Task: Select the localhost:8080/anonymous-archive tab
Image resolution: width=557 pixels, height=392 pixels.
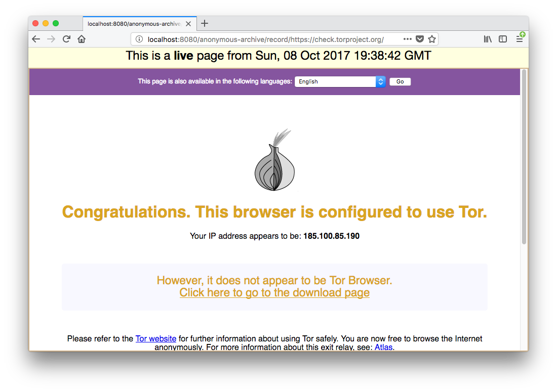Action: (x=140, y=24)
